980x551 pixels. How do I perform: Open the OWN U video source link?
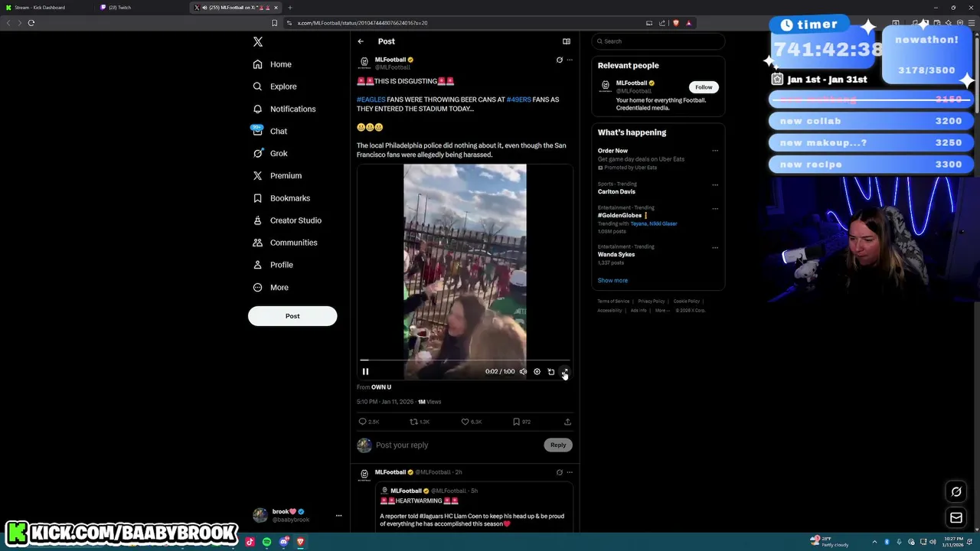click(x=381, y=387)
